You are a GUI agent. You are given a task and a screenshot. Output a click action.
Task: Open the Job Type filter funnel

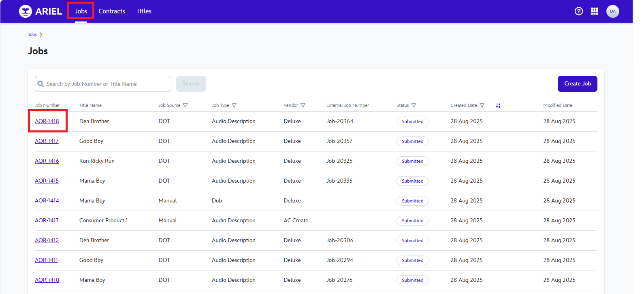click(x=234, y=105)
